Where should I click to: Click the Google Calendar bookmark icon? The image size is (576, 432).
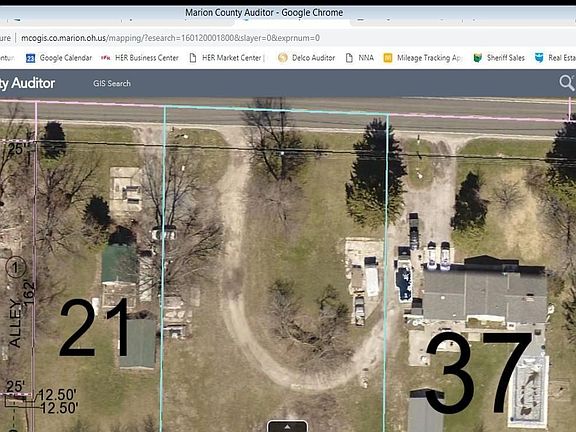pos(30,58)
